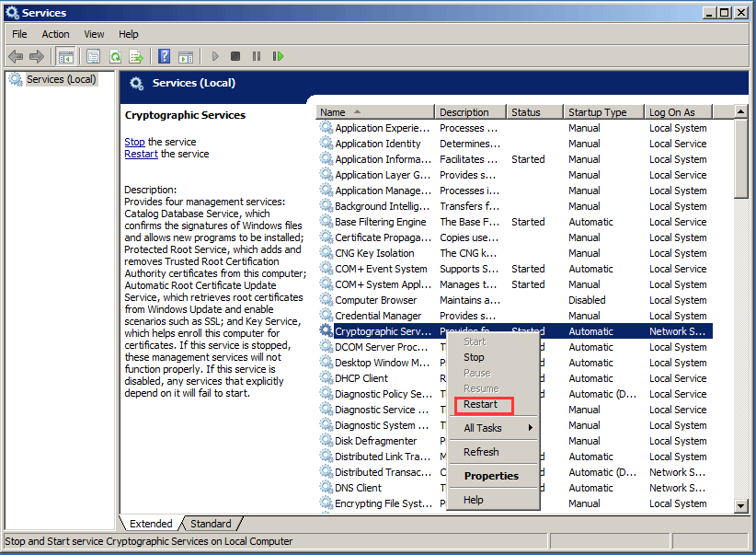Image resolution: width=756 pixels, height=555 pixels.
Task: Click gear icon of Disk Defragmenter row
Action: pos(326,441)
